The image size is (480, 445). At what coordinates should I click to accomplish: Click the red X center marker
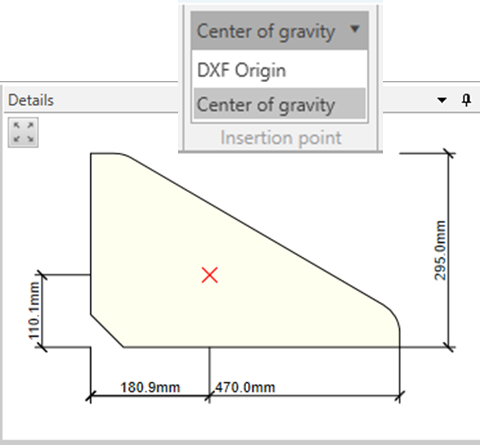pyautogui.click(x=210, y=275)
